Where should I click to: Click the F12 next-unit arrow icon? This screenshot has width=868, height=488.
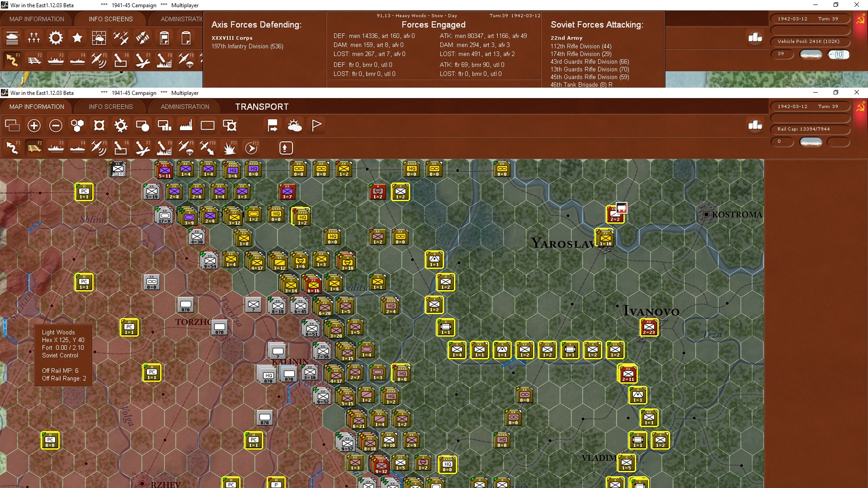pyautogui.click(x=251, y=148)
